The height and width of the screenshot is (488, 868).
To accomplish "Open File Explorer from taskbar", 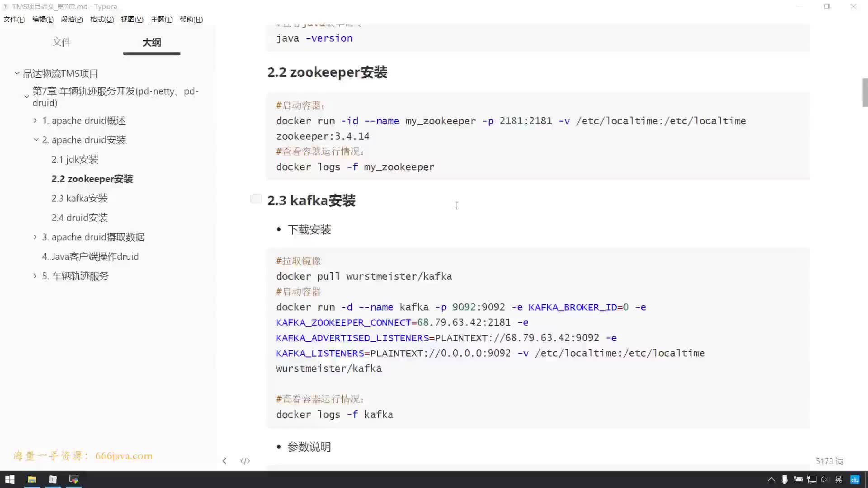I will (x=32, y=479).
